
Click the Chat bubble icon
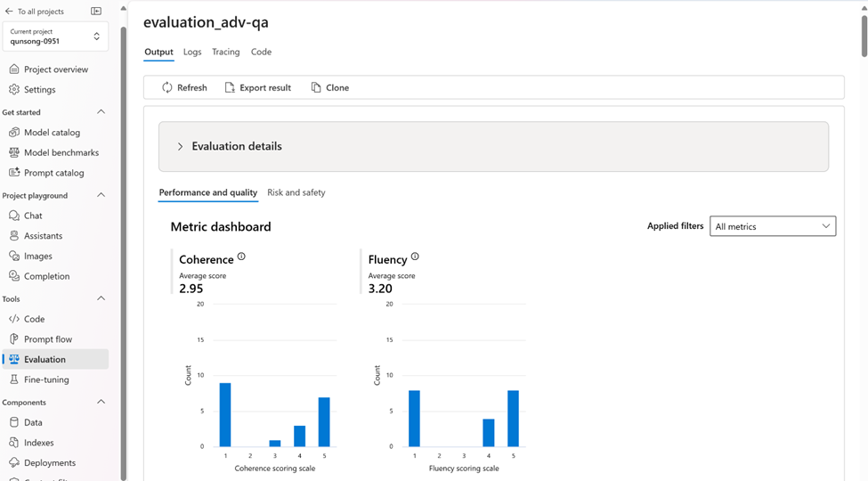(x=14, y=216)
